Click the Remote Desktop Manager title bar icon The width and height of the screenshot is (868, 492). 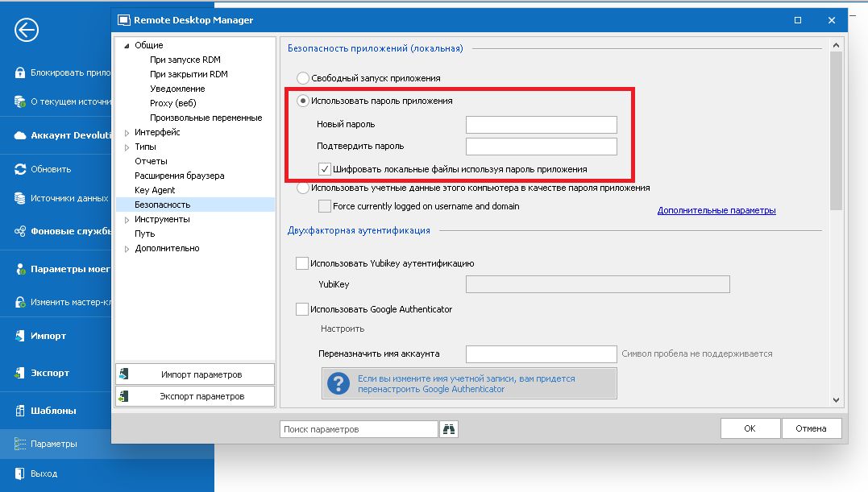tap(124, 20)
